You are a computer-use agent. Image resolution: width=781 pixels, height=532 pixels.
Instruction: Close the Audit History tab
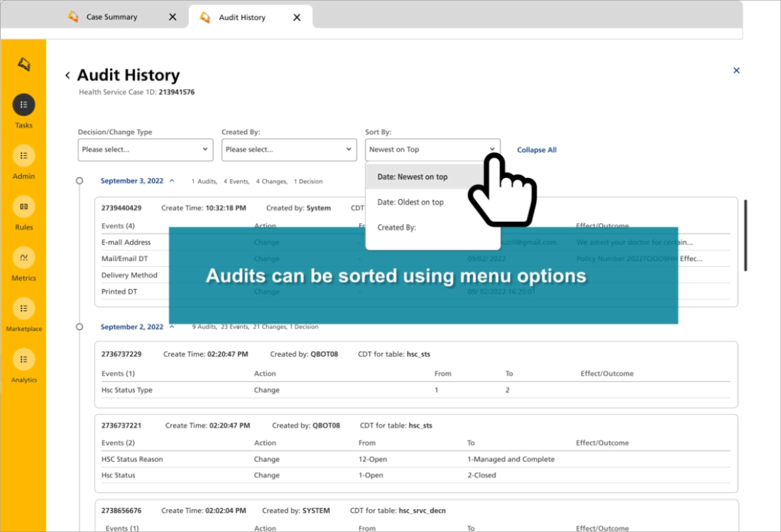(297, 18)
